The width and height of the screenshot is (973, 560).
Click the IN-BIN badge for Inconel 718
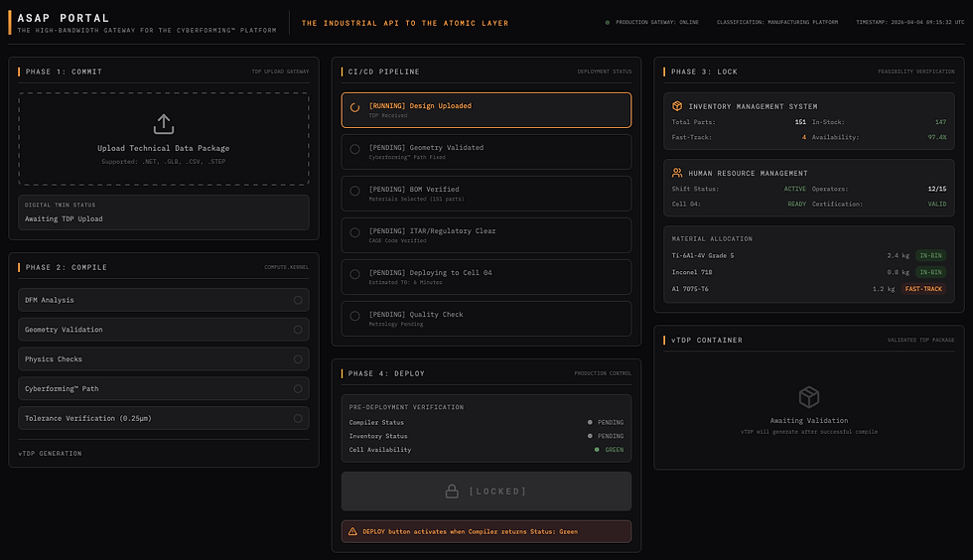pos(930,272)
